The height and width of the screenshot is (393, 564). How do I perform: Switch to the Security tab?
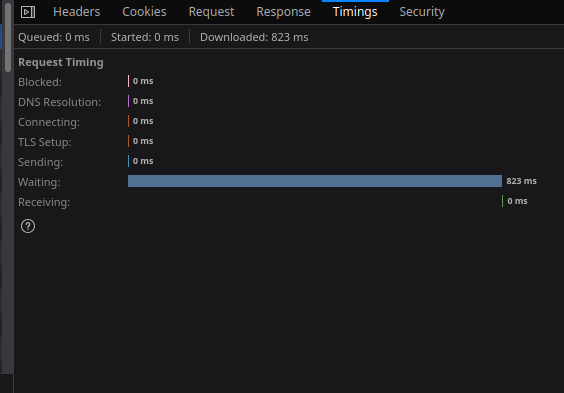tap(422, 12)
